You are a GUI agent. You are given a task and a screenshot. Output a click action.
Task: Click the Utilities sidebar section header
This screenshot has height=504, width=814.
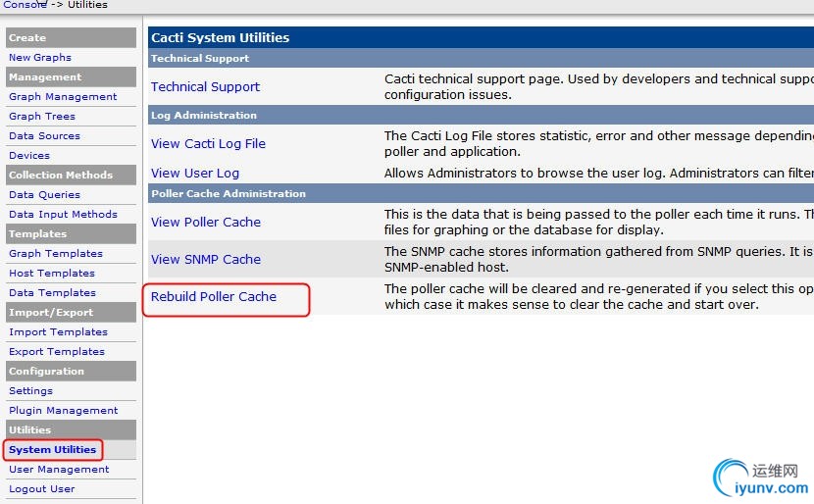tap(72, 430)
